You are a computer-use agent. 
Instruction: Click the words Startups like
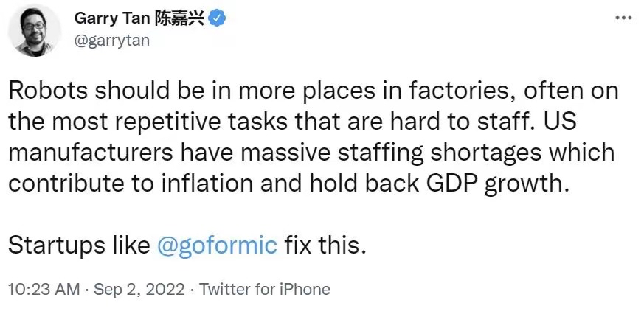click(x=80, y=245)
